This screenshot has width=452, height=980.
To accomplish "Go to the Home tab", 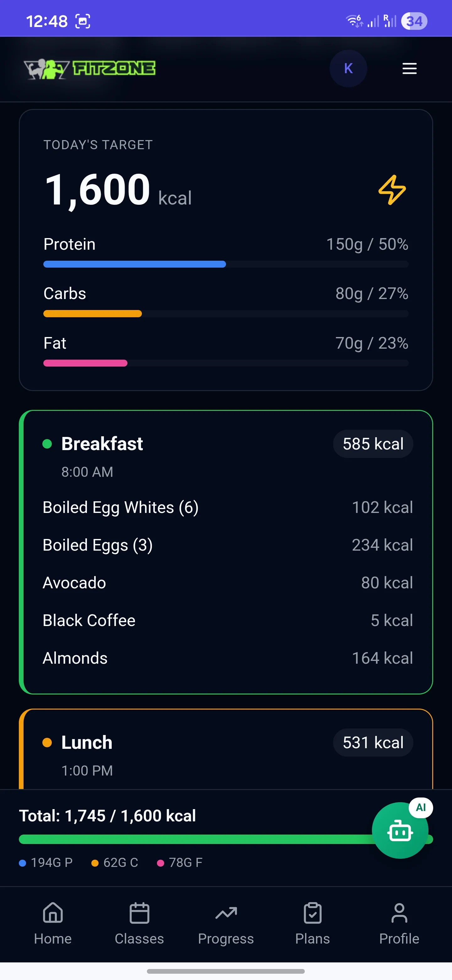I will [x=53, y=923].
